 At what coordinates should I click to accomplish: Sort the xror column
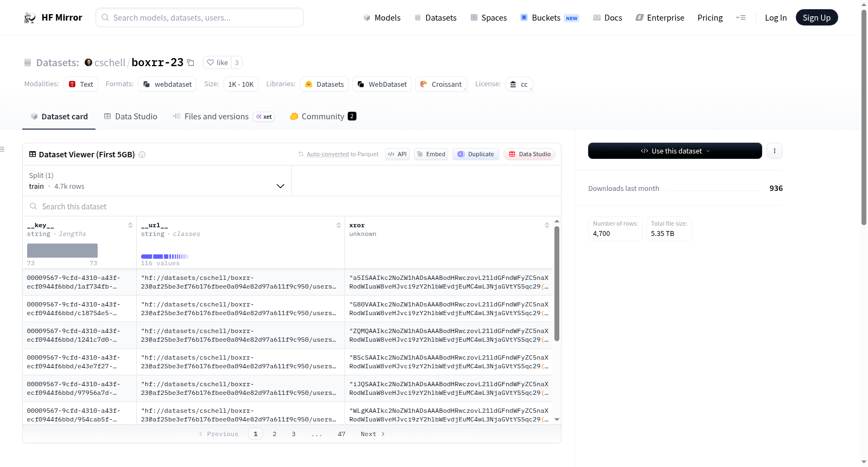pyautogui.click(x=547, y=225)
